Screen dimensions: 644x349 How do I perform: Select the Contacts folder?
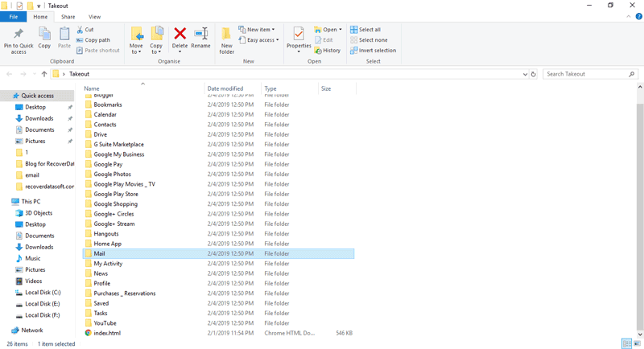218,125
